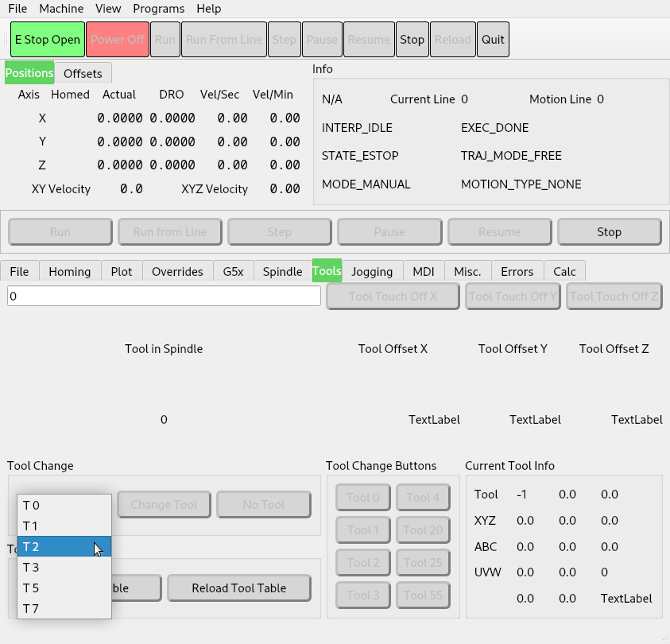
Task: Pick T 5 from the tool dropdown list
Action: [64, 588]
